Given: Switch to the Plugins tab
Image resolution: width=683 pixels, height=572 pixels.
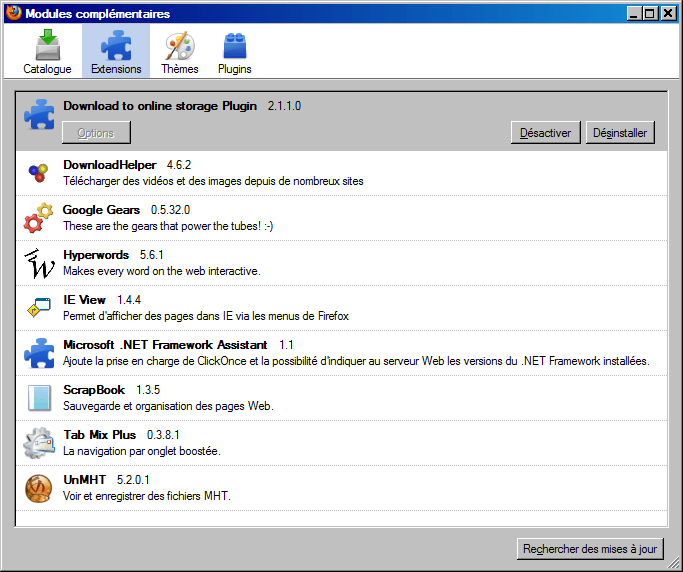Looking at the screenshot, I should (234, 51).
